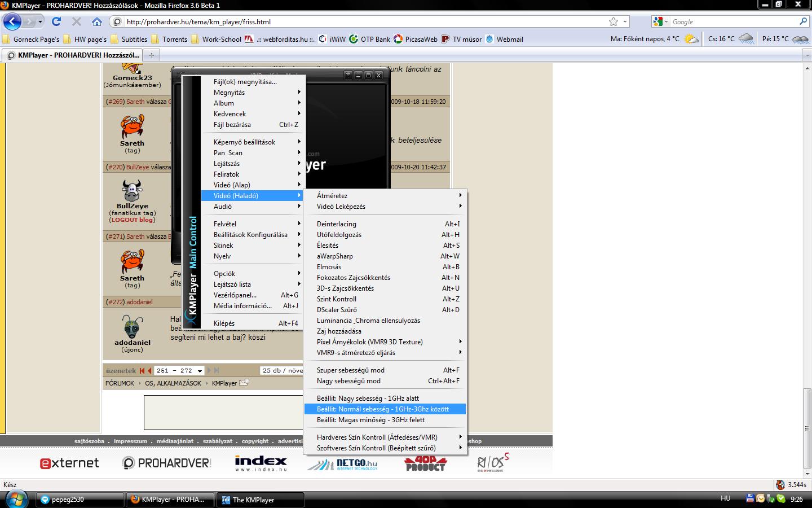Image resolution: width=812 pixels, height=508 pixels.
Task: Open the FÓRUMOK breadcrumb link
Action: pos(120,383)
